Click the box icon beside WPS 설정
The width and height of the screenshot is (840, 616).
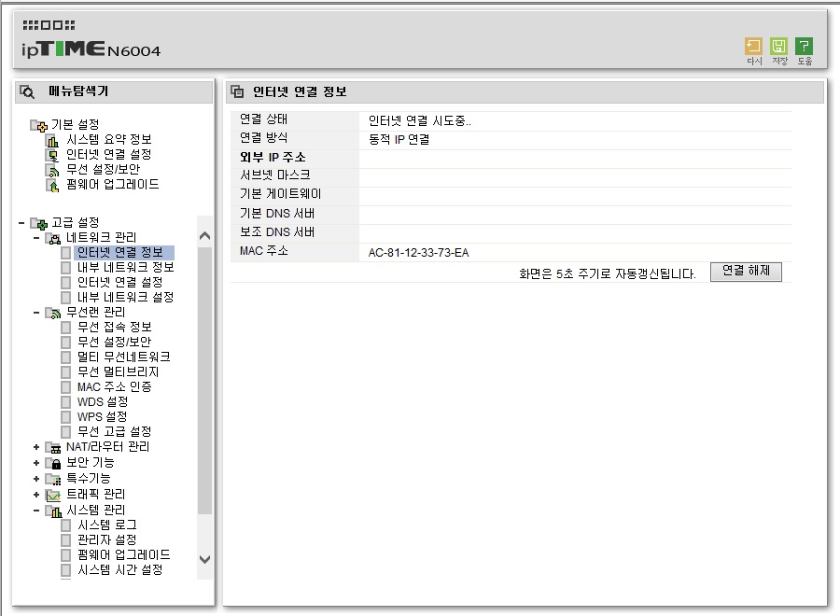(66, 417)
